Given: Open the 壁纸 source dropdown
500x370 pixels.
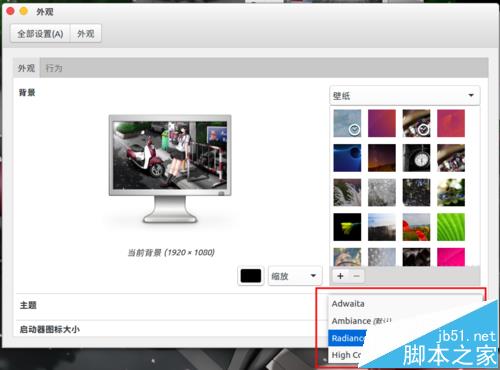Looking at the screenshot, I should pos(404,96).
